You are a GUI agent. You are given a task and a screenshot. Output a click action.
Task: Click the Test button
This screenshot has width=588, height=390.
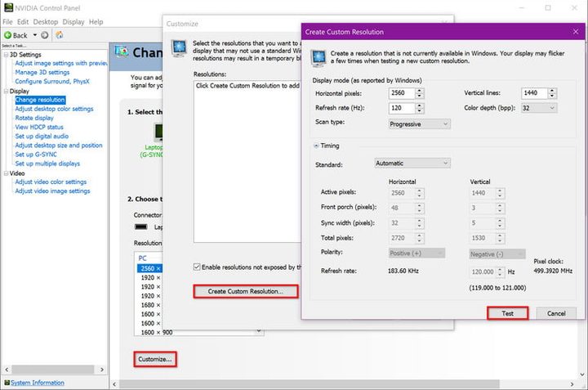508,313
